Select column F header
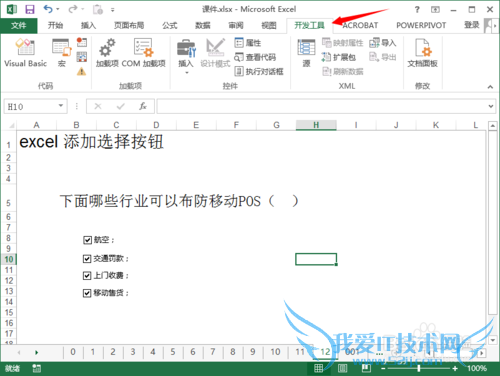Screen dimensions: 500x376 point(236,125)
